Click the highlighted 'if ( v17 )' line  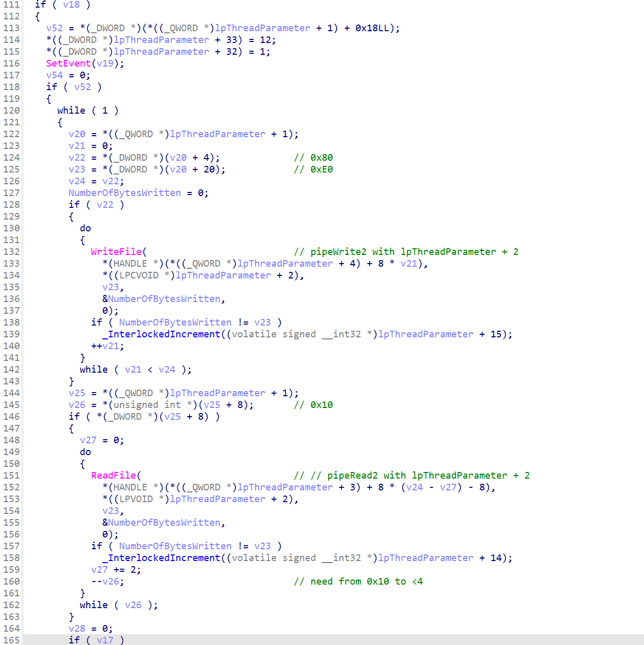96,640
